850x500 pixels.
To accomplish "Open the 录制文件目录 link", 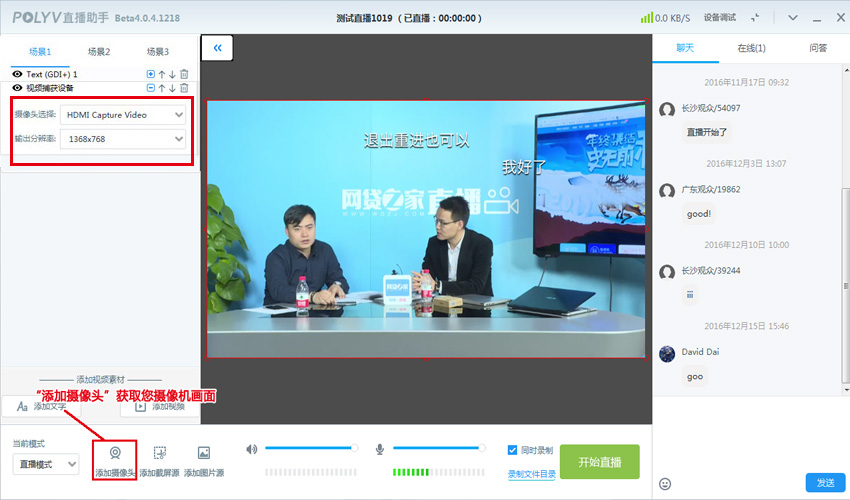I will (531, 474).
